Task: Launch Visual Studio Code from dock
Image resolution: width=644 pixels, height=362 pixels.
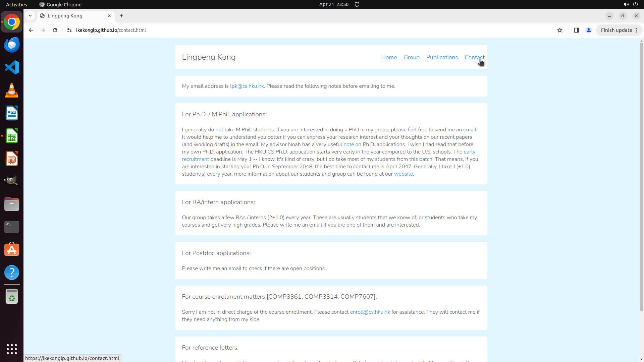Action: click(12, 67)
